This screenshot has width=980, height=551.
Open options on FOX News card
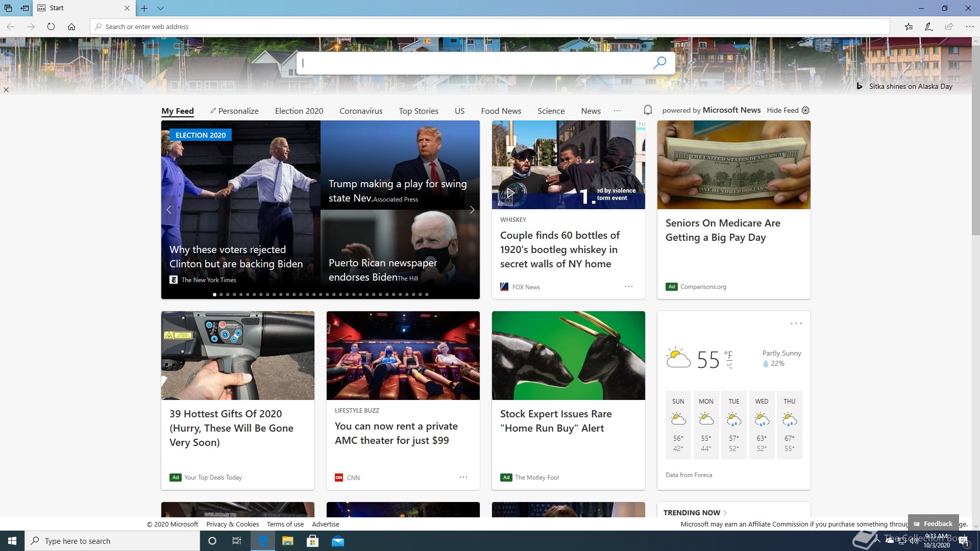(629, 287)
